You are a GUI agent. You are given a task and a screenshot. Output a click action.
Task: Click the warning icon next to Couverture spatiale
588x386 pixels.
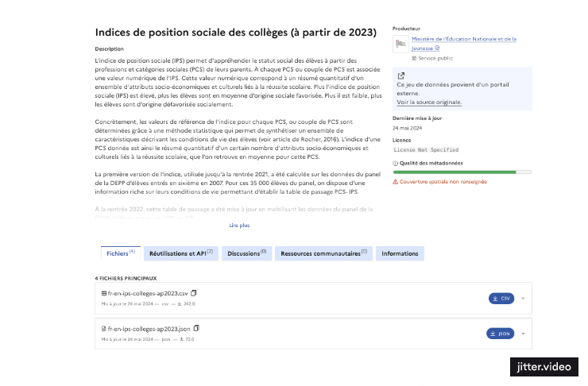pyautogui.click(x=396, y=182)
